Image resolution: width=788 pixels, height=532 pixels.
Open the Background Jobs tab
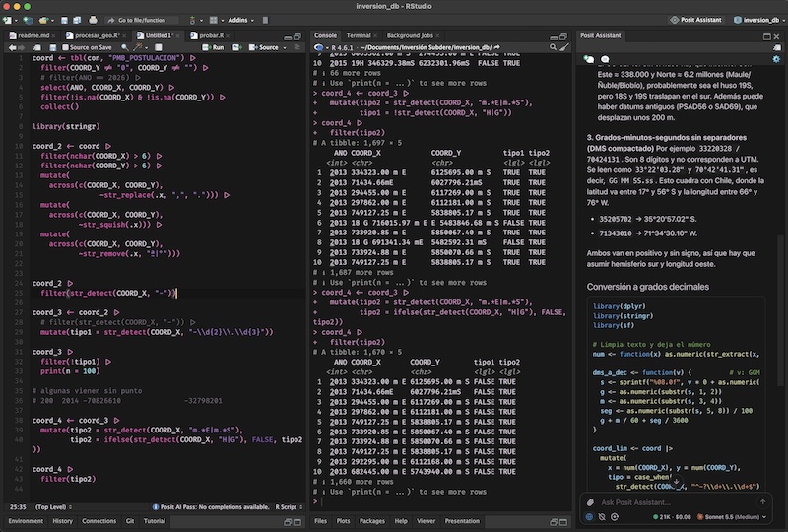(x=410, y=35)
